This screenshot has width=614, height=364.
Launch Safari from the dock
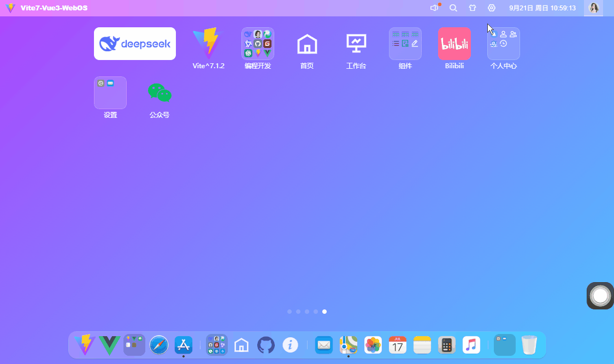pyautogui.click(x=158, y=345)
